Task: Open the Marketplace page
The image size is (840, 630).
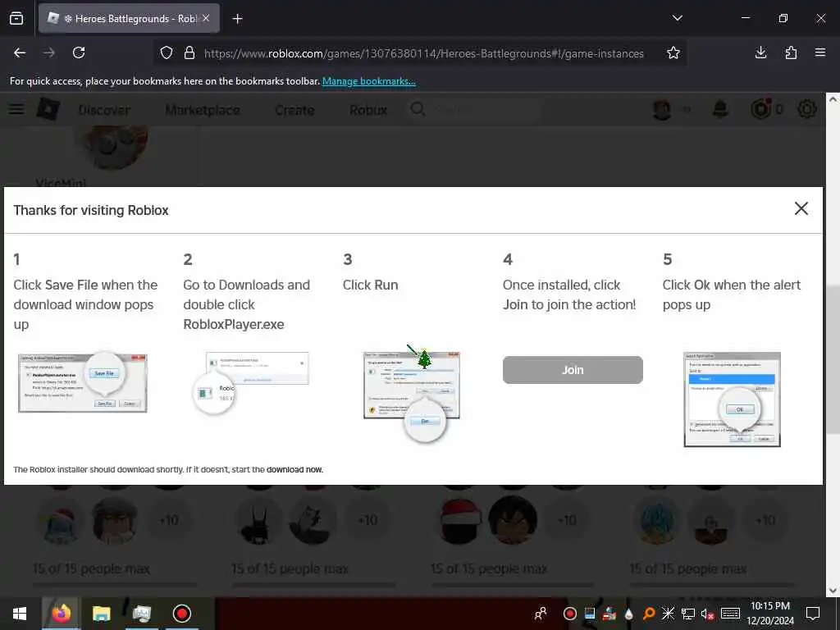Action: (x=203, y=110)
